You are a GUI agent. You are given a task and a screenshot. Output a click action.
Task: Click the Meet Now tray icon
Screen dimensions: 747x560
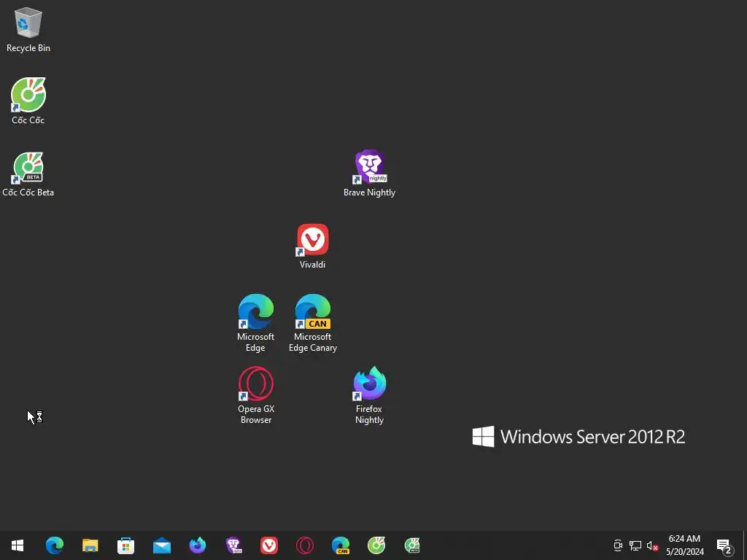click(x=618, y=545)
